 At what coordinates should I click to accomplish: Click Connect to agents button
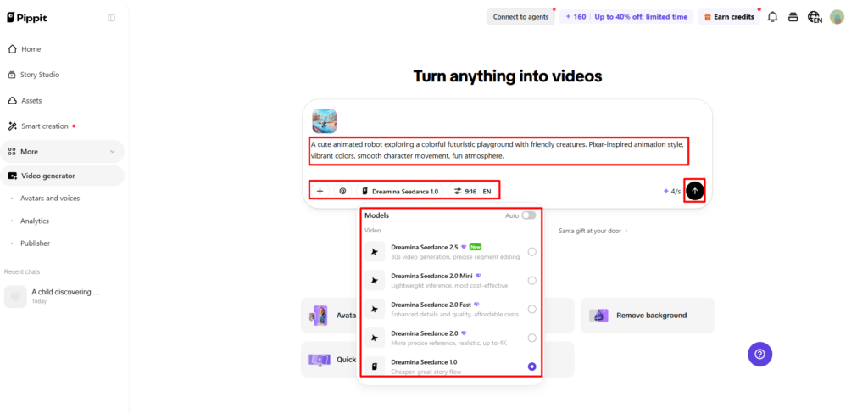click(520, 17)
